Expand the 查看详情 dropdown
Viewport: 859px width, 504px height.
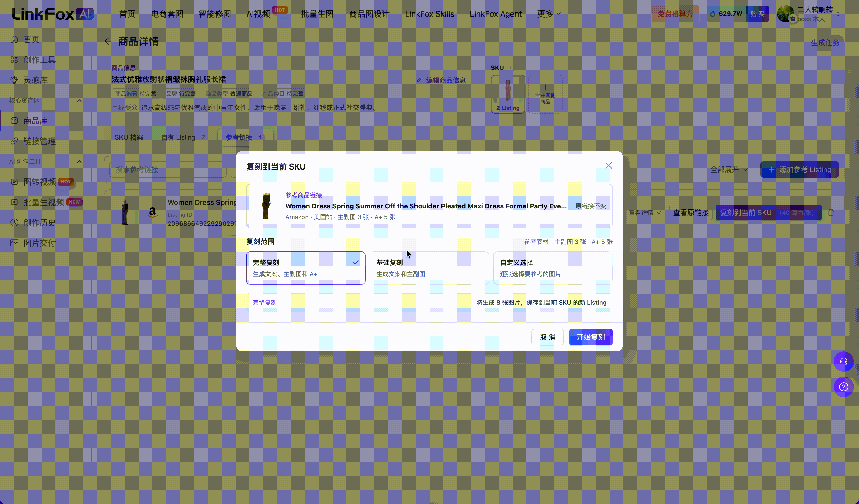coord(645,213)
